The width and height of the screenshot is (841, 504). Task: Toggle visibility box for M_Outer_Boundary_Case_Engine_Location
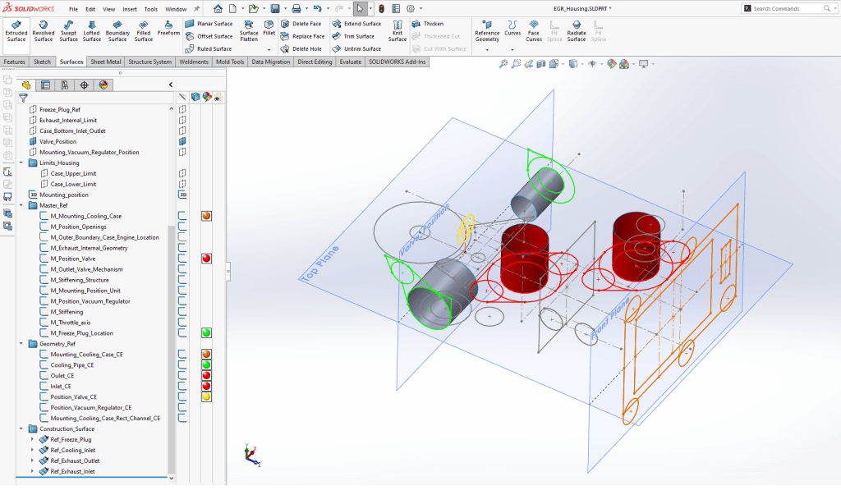(x=182, y=237)
